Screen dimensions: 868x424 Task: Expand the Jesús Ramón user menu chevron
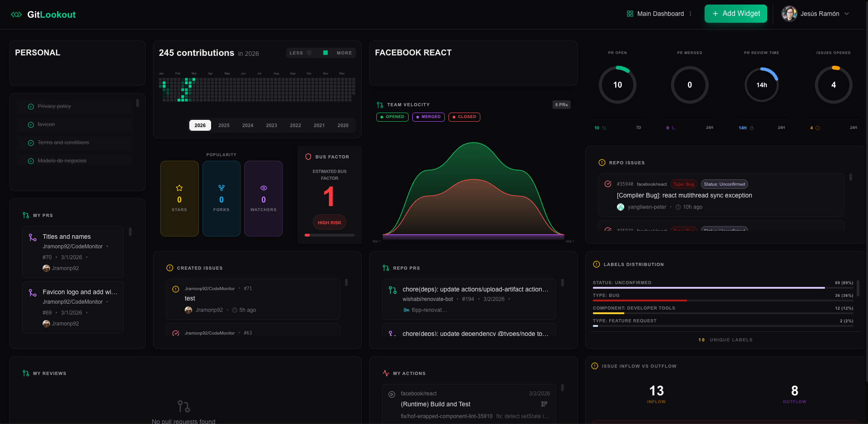coord(847,14)
